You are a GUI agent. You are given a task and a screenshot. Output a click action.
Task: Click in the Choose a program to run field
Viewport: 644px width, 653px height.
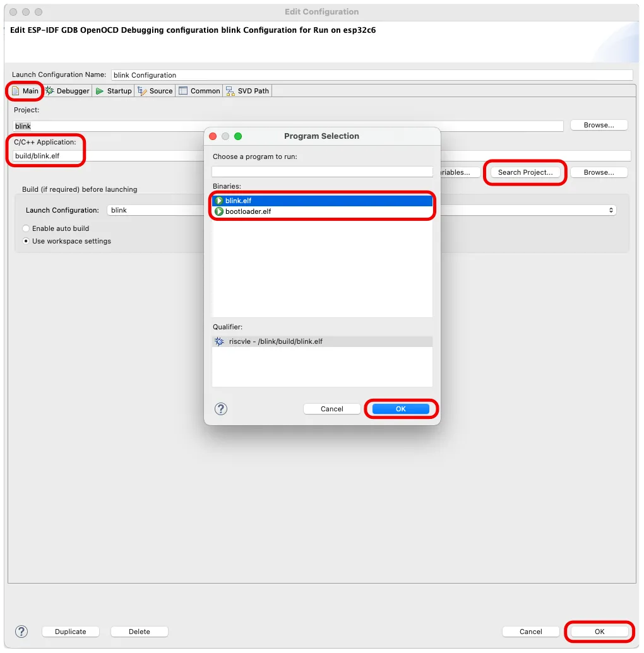(322, 172)
